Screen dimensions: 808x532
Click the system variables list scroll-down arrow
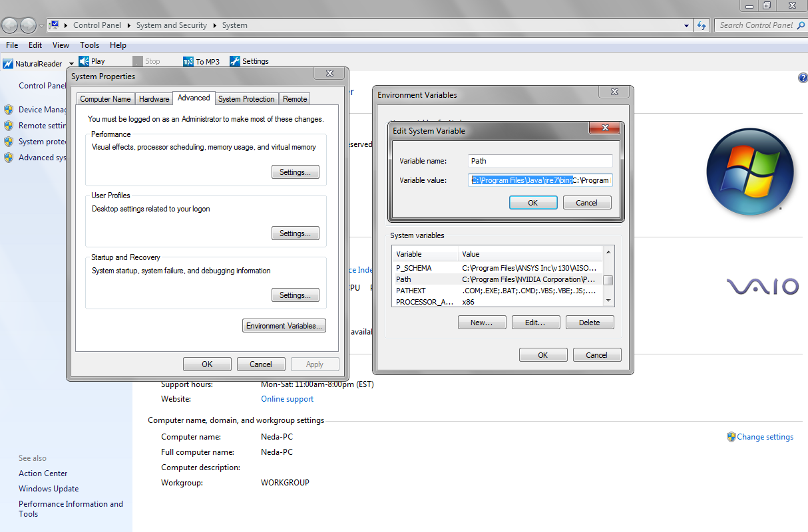(x=608, y=301)
